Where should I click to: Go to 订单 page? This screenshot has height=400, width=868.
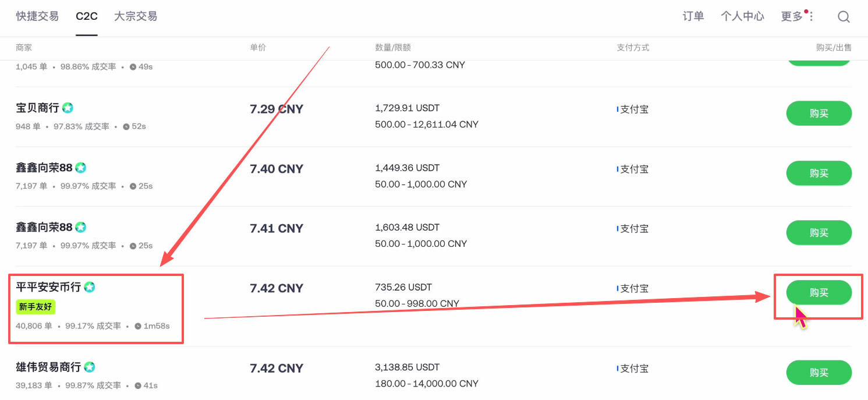pos(693,16)
